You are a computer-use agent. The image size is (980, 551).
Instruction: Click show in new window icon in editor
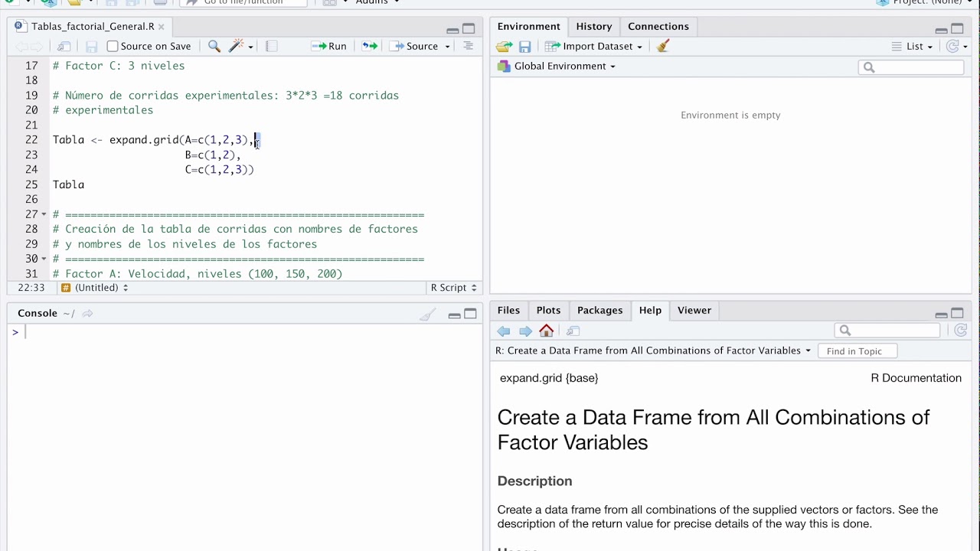click(x=64, y=47)
